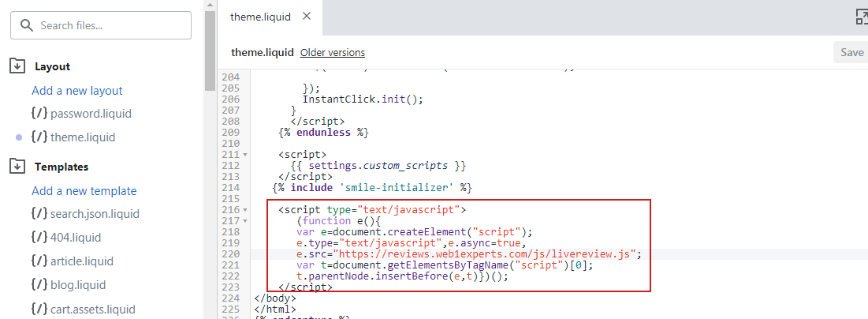Click the search magnifier icon
This screenshot has width=868, height=319.
click(27, 26)
